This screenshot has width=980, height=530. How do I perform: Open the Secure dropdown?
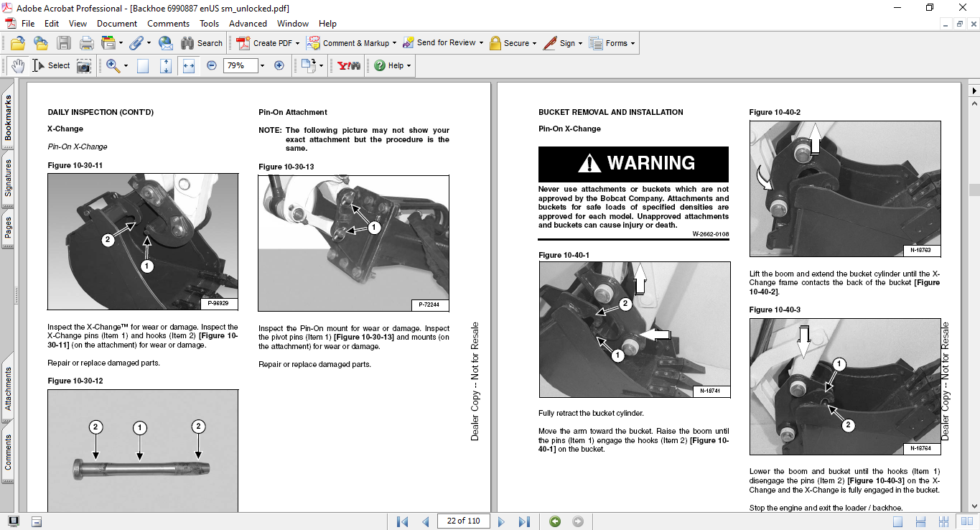coord(513,43)
